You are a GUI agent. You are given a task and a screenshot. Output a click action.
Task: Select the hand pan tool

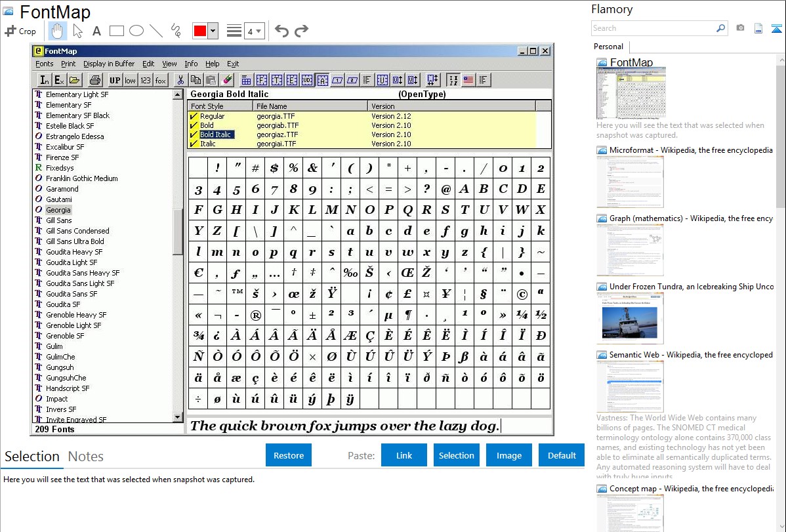pyautogui.click(x=57, y=31)
